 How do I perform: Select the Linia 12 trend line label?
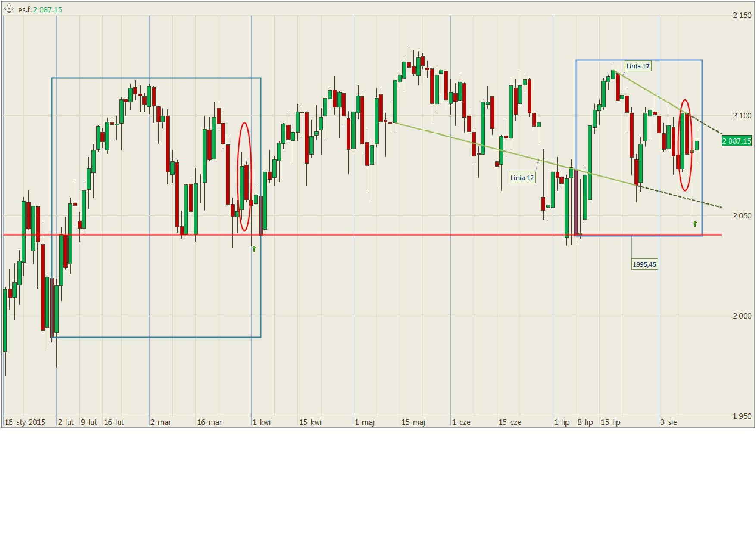(x=522, y=178)
